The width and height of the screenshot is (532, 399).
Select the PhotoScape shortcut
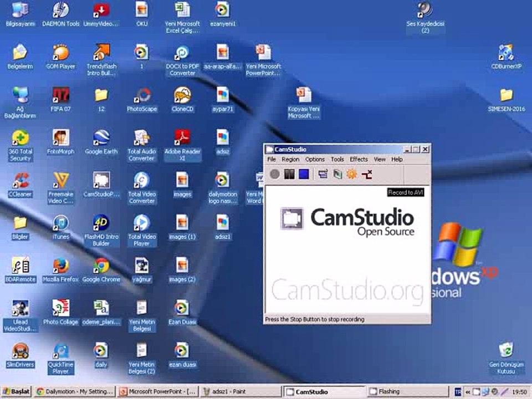click(x=142, y=99)
